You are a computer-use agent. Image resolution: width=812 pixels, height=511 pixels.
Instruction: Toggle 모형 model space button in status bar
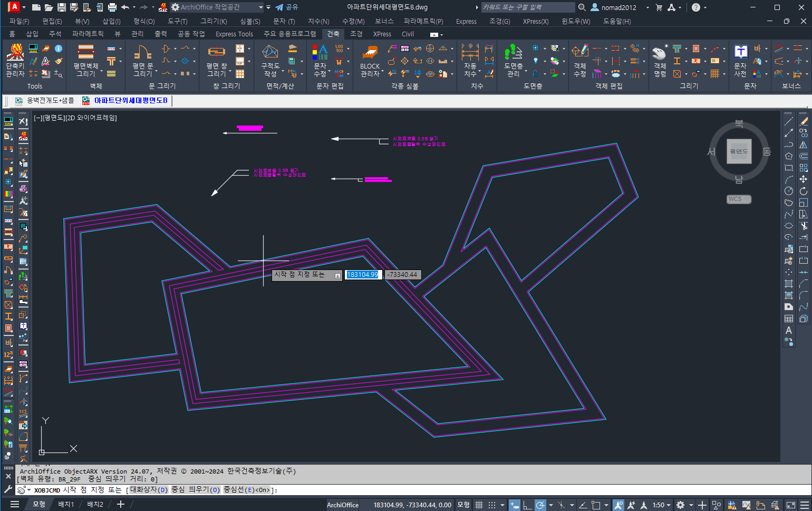(x=463, y=505)
